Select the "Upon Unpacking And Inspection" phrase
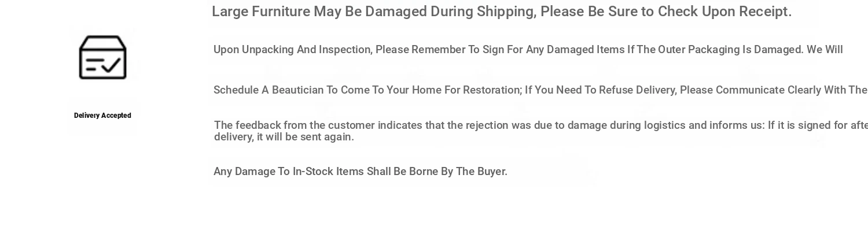The height and width of the screenshot is (249, 868). click(x=292, y=50)
